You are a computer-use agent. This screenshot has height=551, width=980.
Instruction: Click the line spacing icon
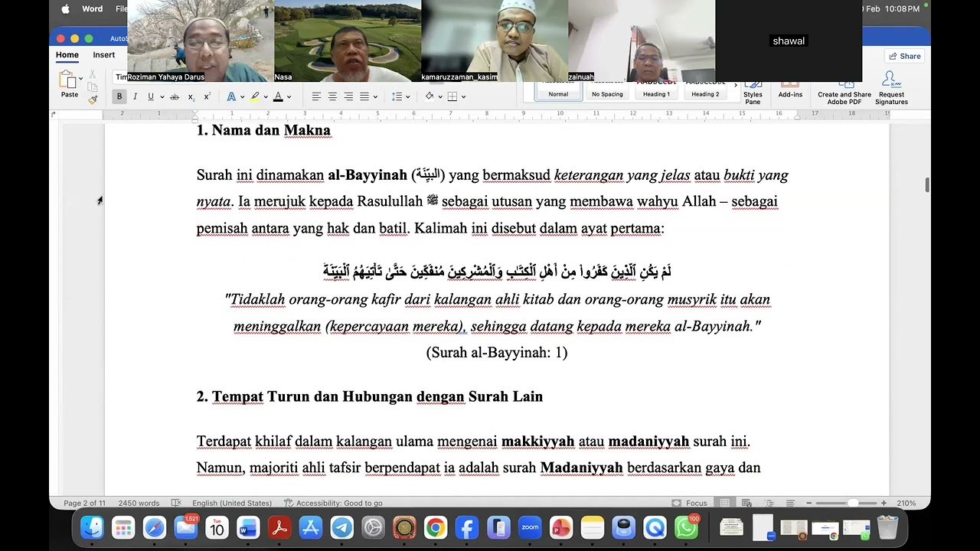(x=397, y=96)
